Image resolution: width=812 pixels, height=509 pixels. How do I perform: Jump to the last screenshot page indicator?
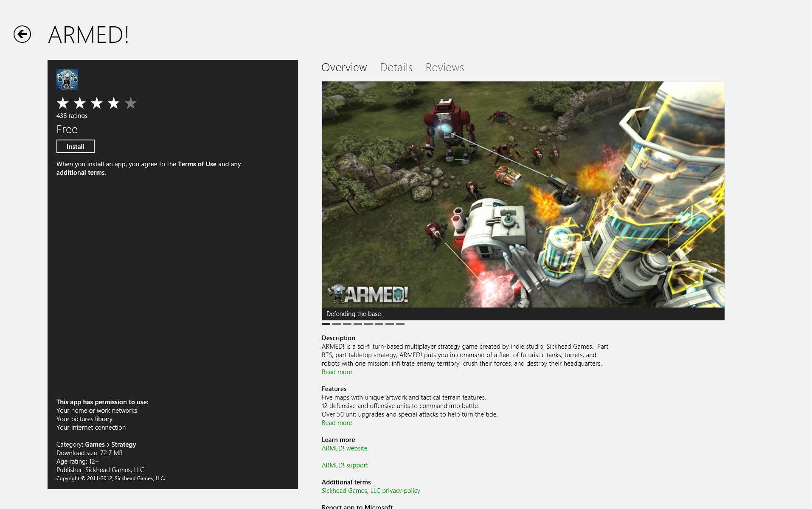(400, 324)
